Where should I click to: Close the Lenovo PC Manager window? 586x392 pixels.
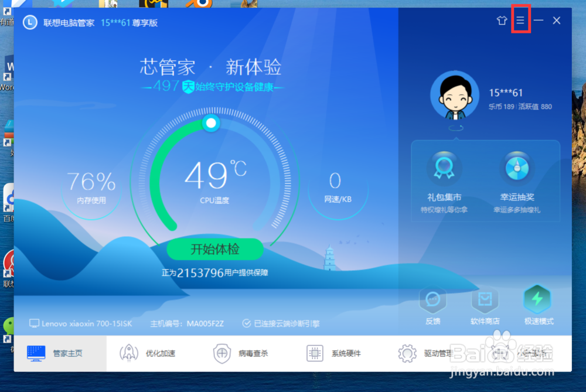point(557,21)
